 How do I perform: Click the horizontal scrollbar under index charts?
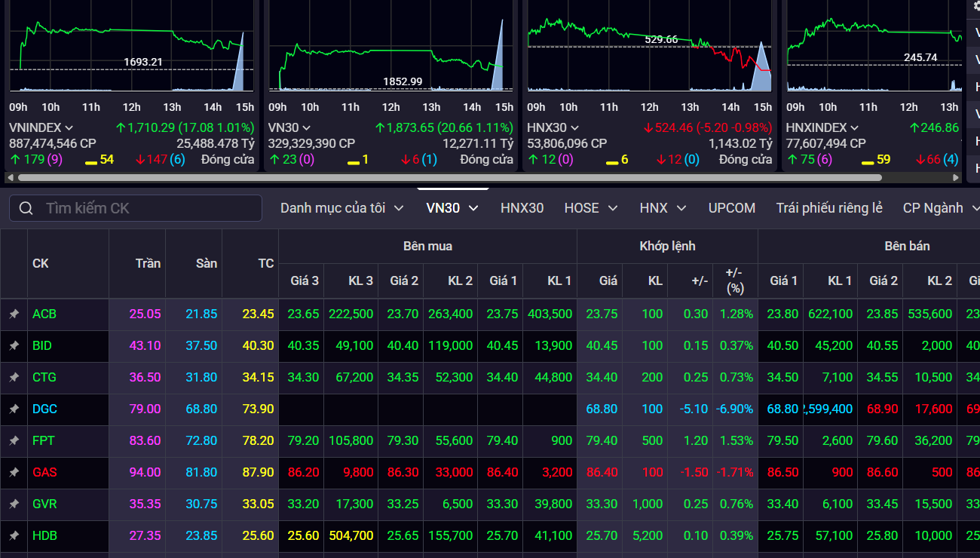click(449, 178)
